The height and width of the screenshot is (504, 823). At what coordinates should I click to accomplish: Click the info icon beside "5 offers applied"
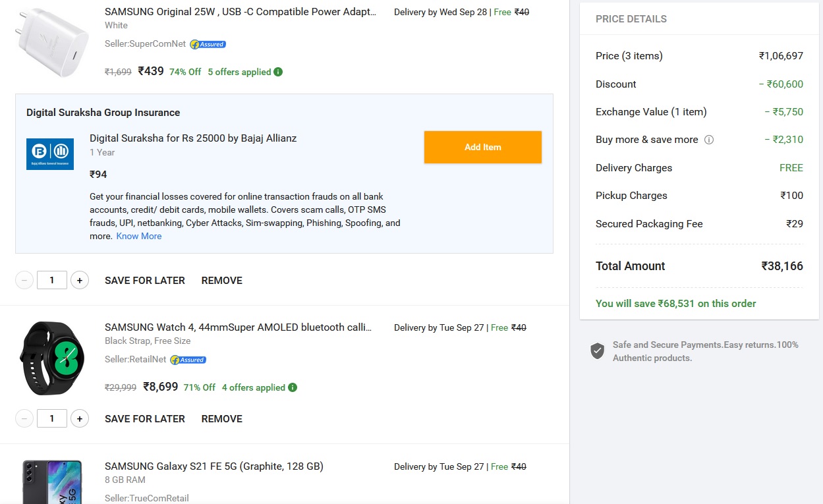pyautogui.click(x=278, y=72)
